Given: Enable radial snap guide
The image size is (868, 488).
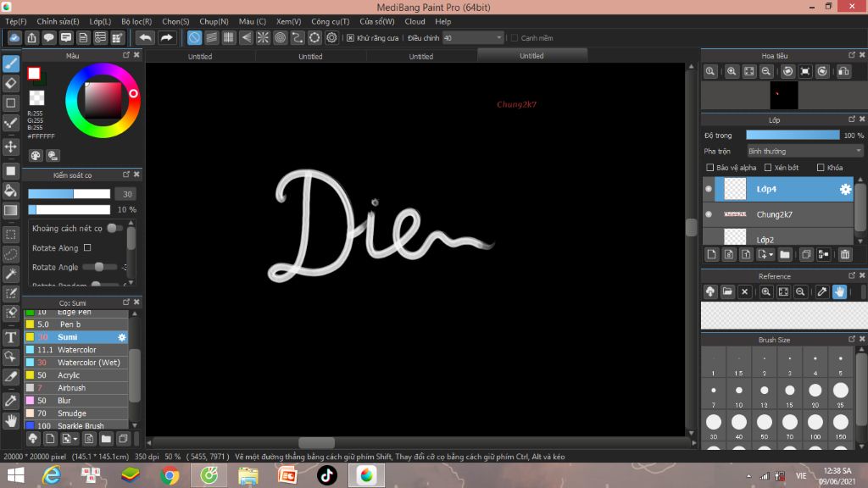Looking at the screenshot, I should (263, 37).
